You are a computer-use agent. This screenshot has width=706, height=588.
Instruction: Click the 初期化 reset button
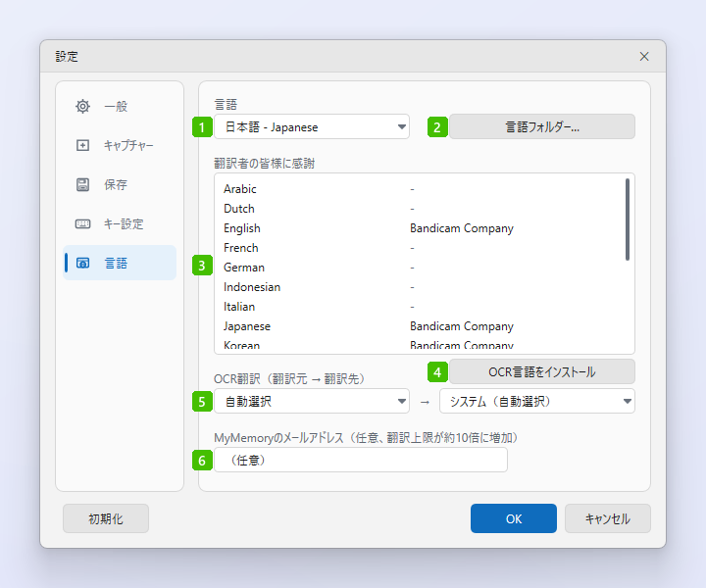click(x=106, y=518)
